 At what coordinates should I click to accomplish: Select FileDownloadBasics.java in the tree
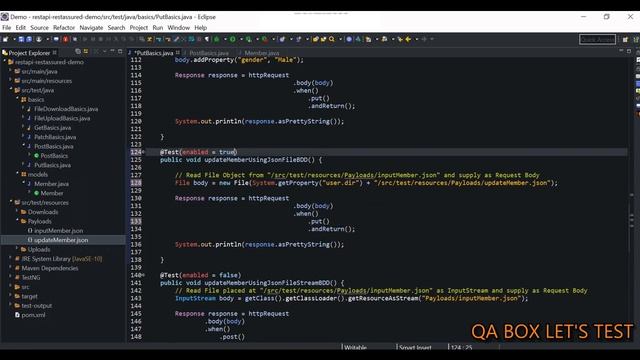tap(65, 109)
